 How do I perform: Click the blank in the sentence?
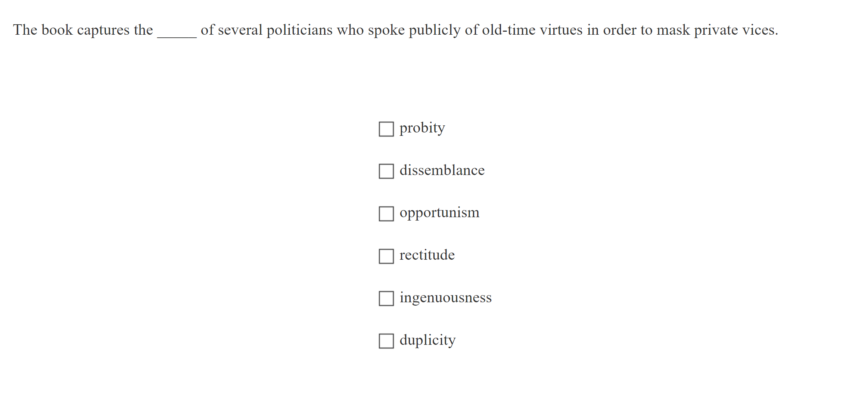(177, 31)
